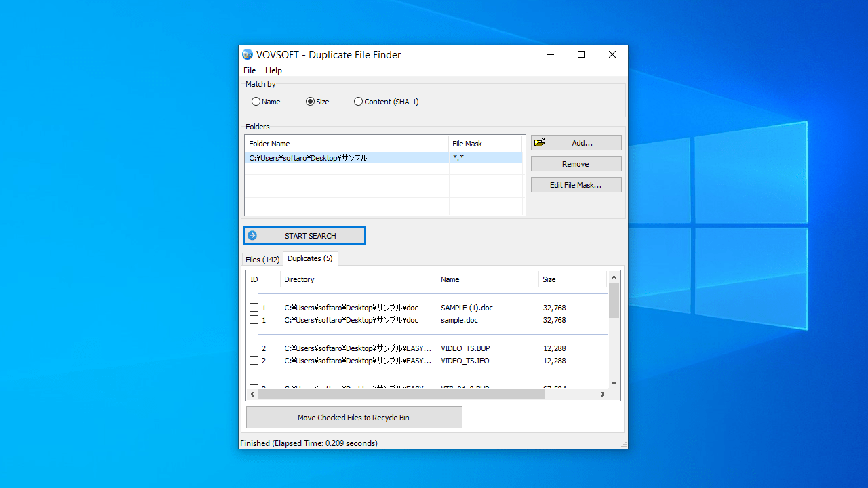This screenshot has height=488, width=868.
Task: Minimize the Duplicate File Finder window
Action: (550, 54)
